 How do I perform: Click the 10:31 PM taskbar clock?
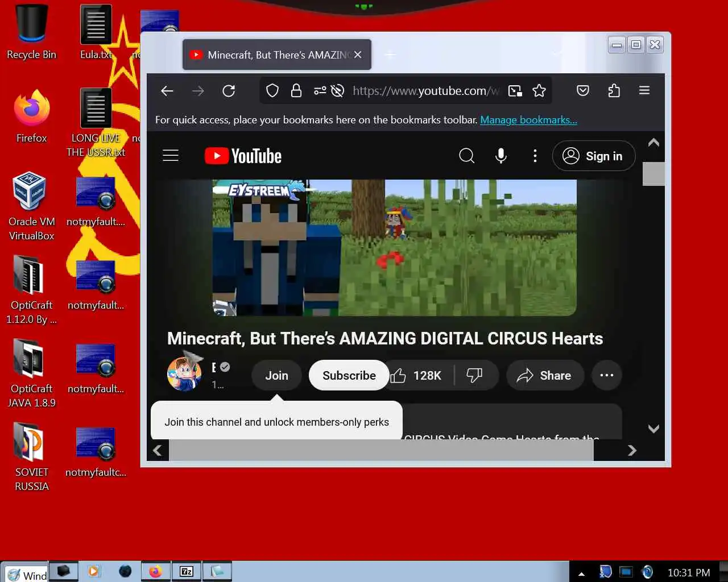tap(689, 573)
